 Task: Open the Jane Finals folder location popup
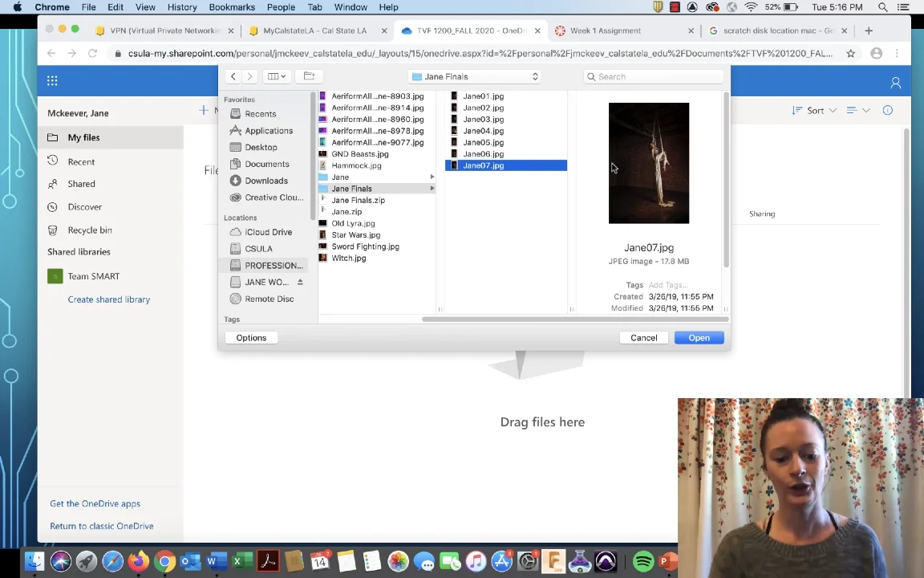[474, 77]
